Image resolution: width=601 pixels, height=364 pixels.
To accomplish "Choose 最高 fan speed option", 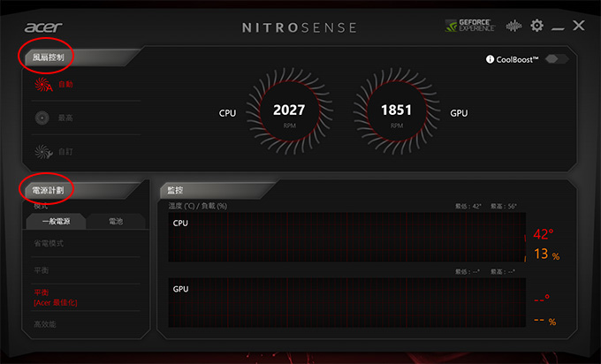I will click(65, 118).
